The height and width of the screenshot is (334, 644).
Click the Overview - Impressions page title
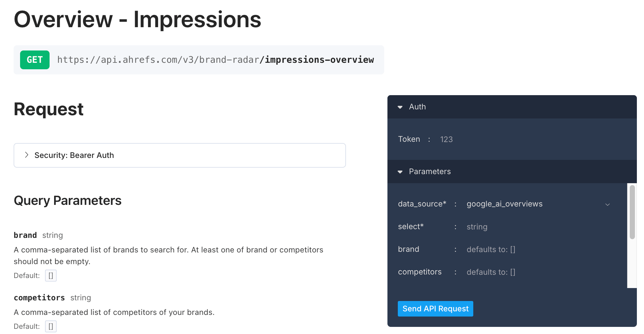click(137, 19)
